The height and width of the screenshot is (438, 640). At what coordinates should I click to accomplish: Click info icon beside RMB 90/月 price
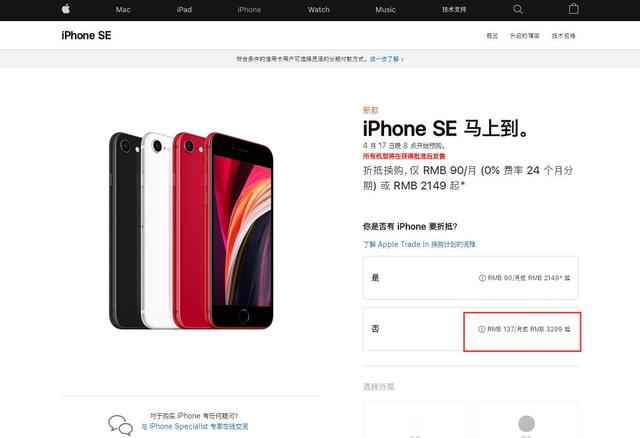pos(482,278)
